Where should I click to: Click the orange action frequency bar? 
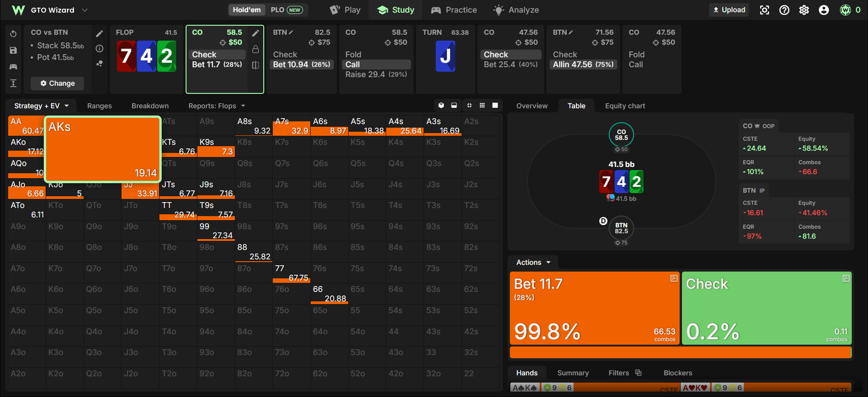pyautogui.click(x=680, y=352)
